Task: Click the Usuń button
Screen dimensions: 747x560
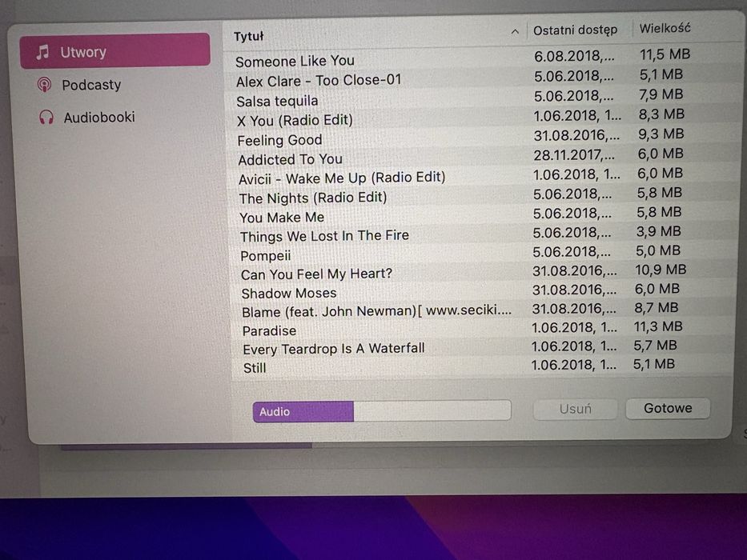Action: tap(575, 409)
